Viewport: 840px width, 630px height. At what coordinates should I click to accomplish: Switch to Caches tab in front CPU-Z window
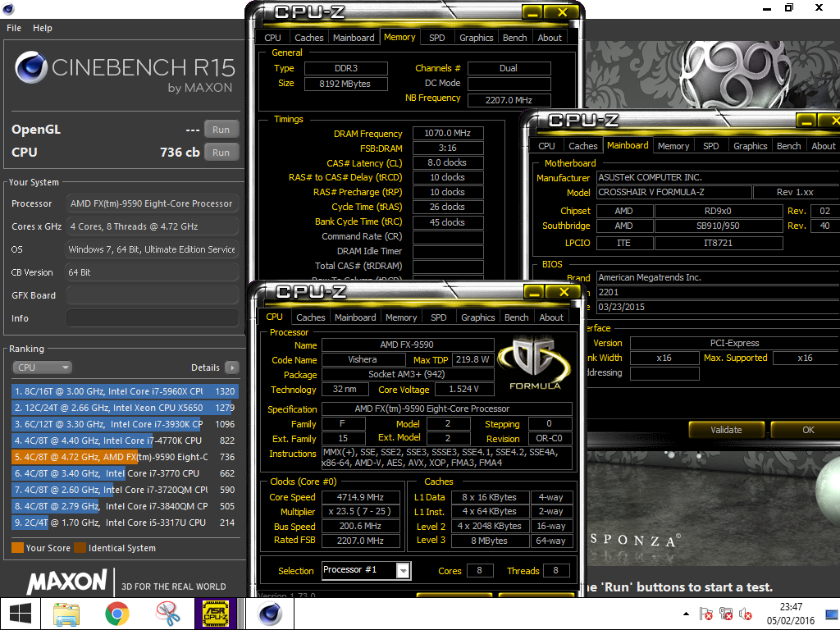(311, 317)
